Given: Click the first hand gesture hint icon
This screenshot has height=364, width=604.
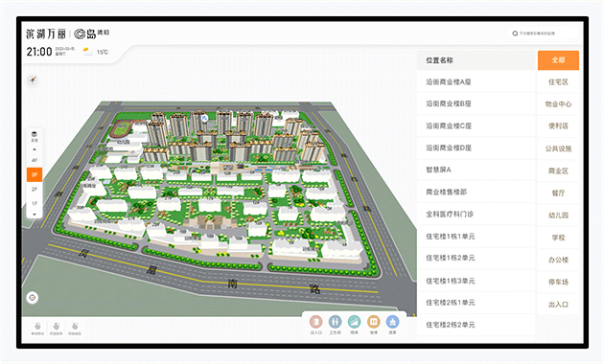Looking at the screenshot, I should click(x=37, y=329).
